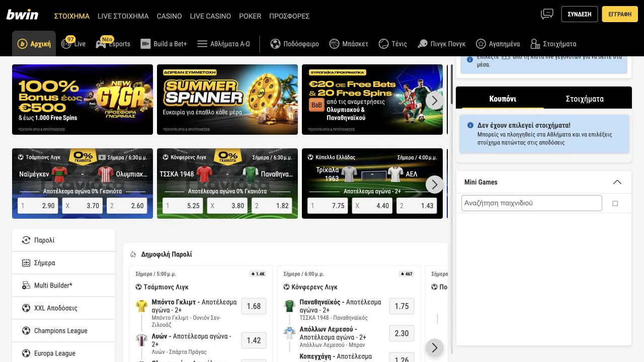Image resolution: width=644 pixels, height=362 pixels.
Task: Select odds 1.82 for Παναθηναϊκός
Action: click(272, 206)
